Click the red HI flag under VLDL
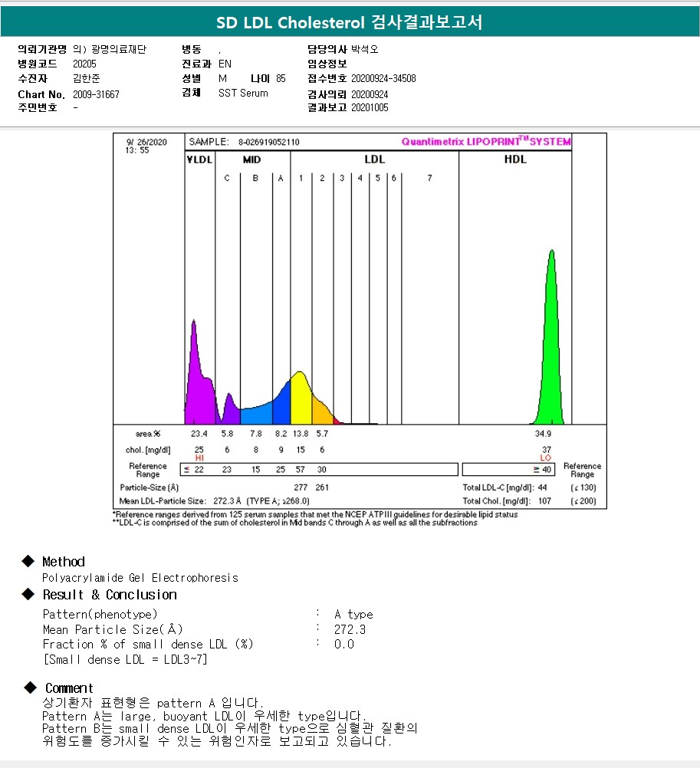Image resolution: width=700 pixels, height=768 pixels. 199,458
